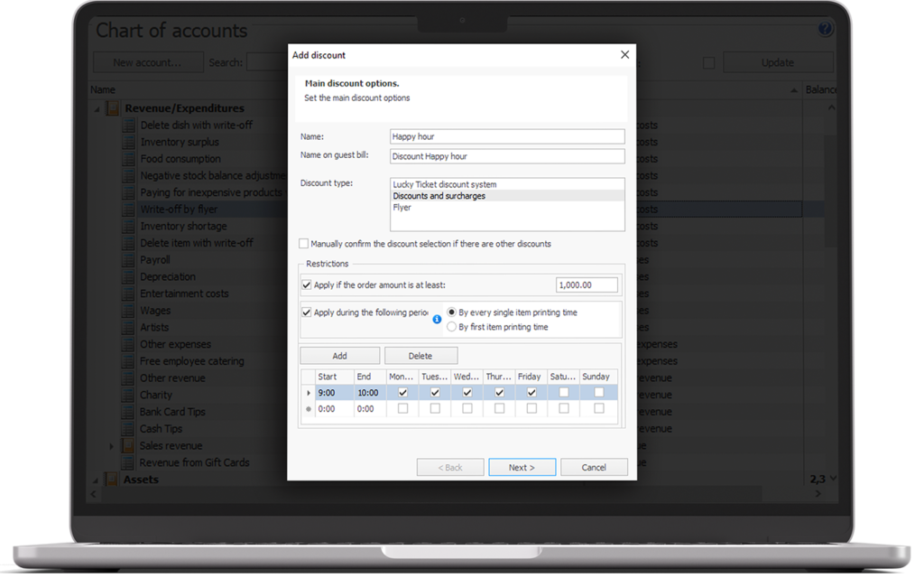Select 'Flyer' discount type
The height and width of the screenshot is (578, 924).
[x=402, y=208]
